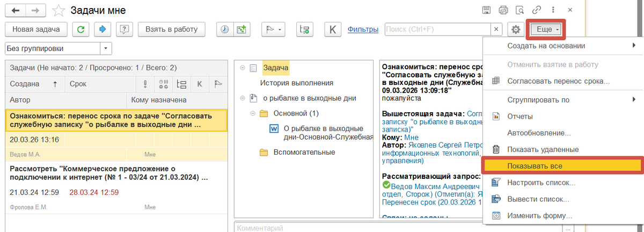The width and height of the screenshot is (644, 232).
Task: Go back with the left arrow button
Action: [x=15, y=10]
